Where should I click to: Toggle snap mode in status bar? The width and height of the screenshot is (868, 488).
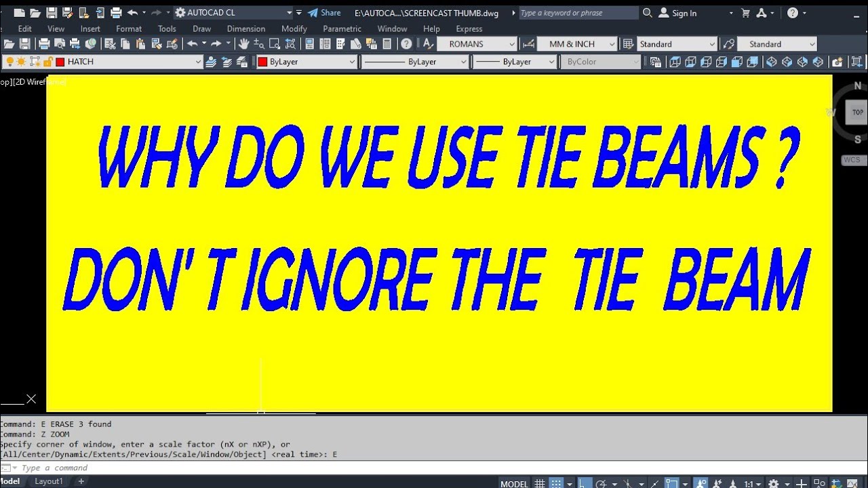click(556, 483)
